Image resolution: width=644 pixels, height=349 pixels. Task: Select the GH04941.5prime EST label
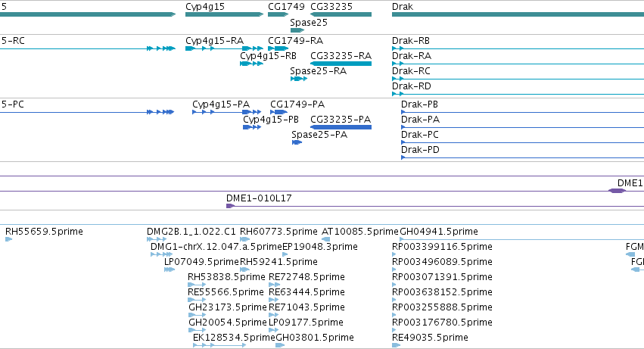pos(439,232)
